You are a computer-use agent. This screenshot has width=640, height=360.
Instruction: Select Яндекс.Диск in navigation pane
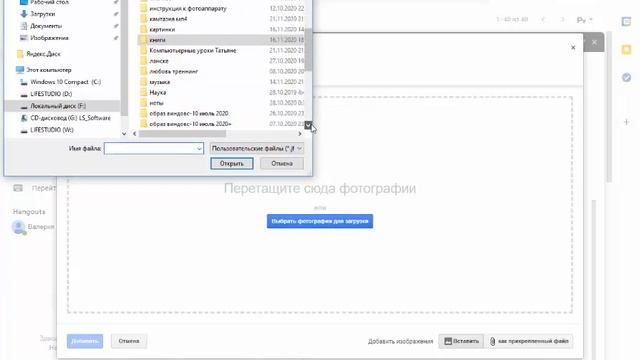click(x=43, y=54)
